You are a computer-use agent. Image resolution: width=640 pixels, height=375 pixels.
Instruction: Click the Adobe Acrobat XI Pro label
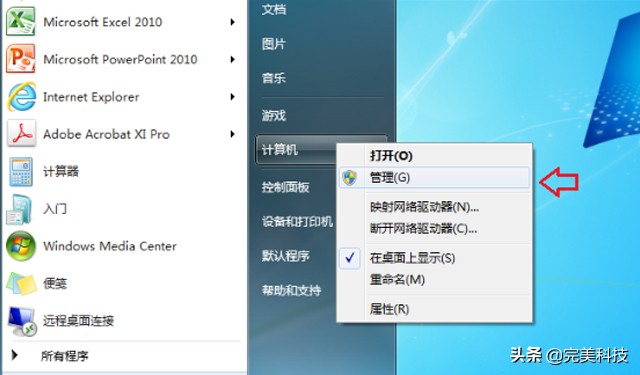tap(106, 134)
